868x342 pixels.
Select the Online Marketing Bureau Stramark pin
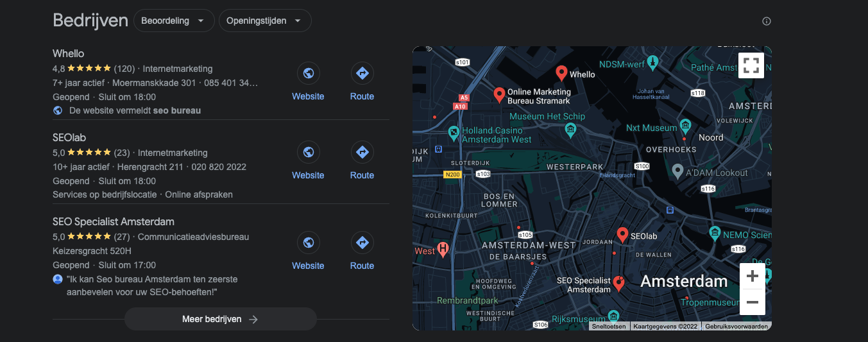pos(499,95)
